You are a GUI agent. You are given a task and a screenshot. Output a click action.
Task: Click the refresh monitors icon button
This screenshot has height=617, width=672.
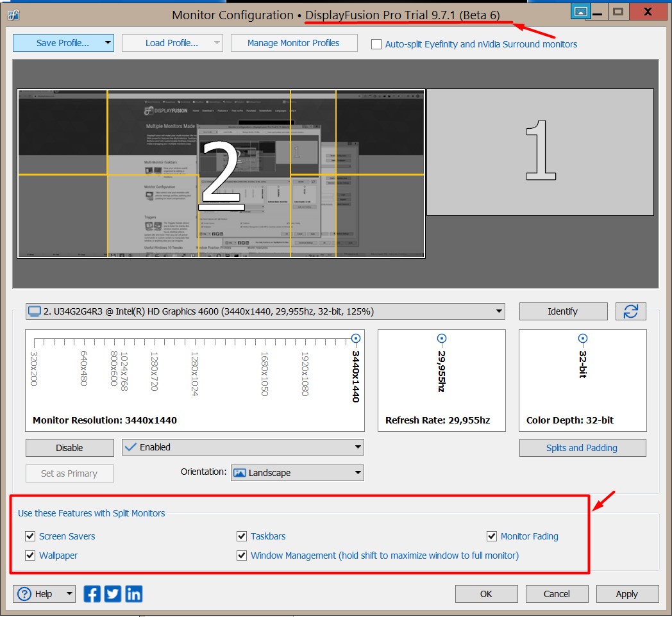630,311
